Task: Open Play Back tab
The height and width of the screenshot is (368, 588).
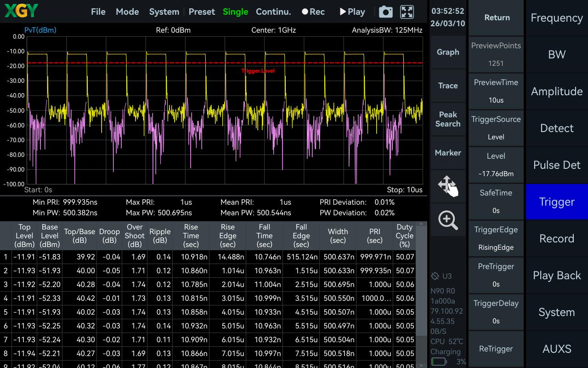Action: click(557, 276)
